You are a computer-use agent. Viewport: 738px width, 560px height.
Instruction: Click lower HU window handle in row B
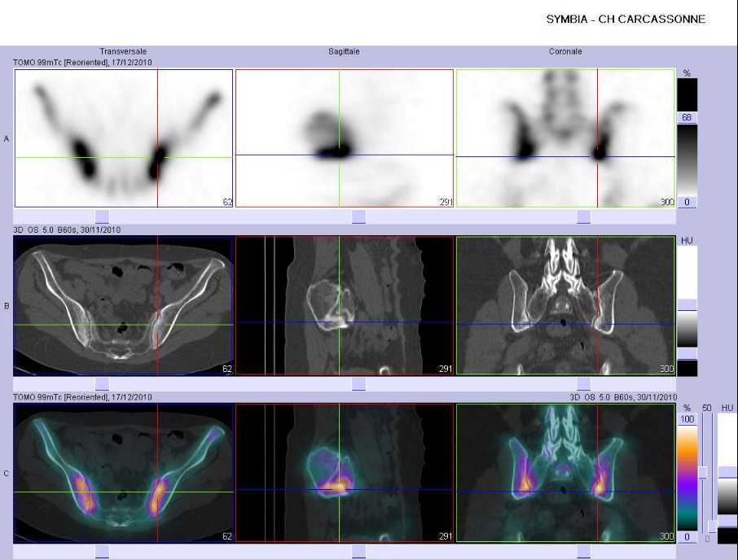click(x=687, y=353)
